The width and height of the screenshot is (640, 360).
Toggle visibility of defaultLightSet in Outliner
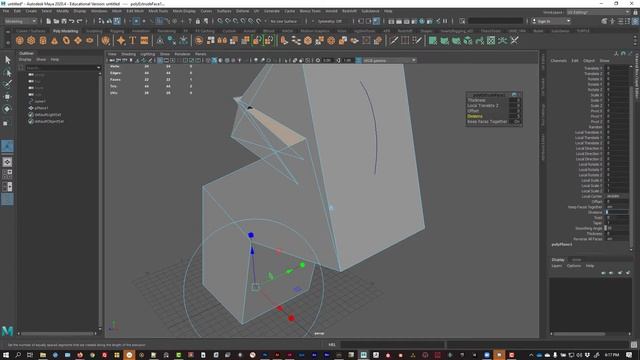point(31,115)
